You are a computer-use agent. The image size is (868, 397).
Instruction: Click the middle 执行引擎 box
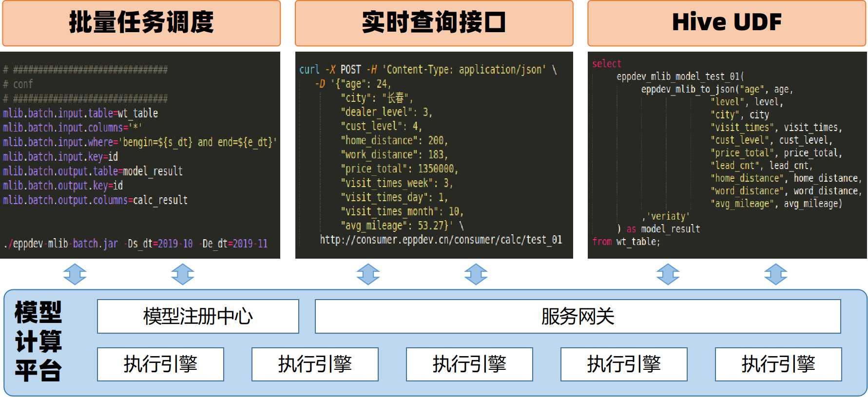469,364
